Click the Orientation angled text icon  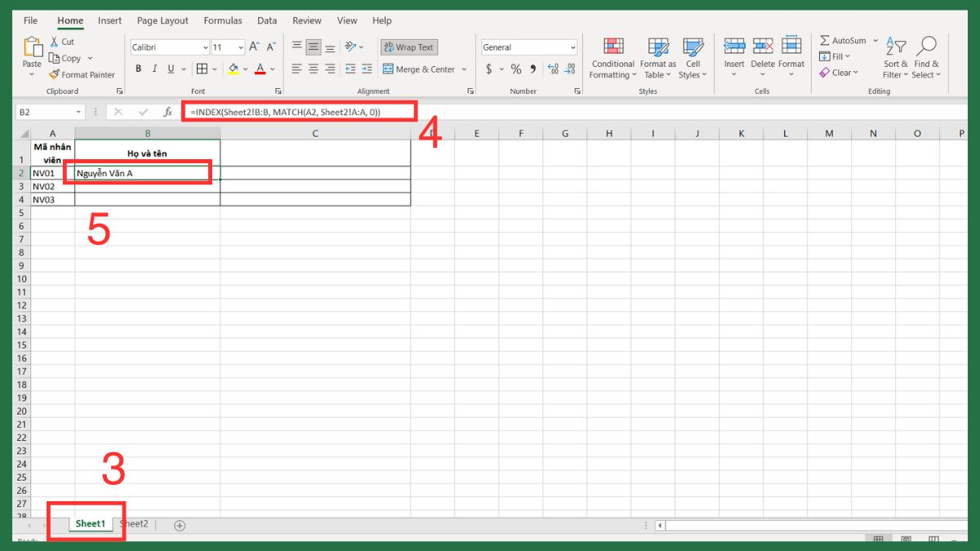tap(350, 47)
